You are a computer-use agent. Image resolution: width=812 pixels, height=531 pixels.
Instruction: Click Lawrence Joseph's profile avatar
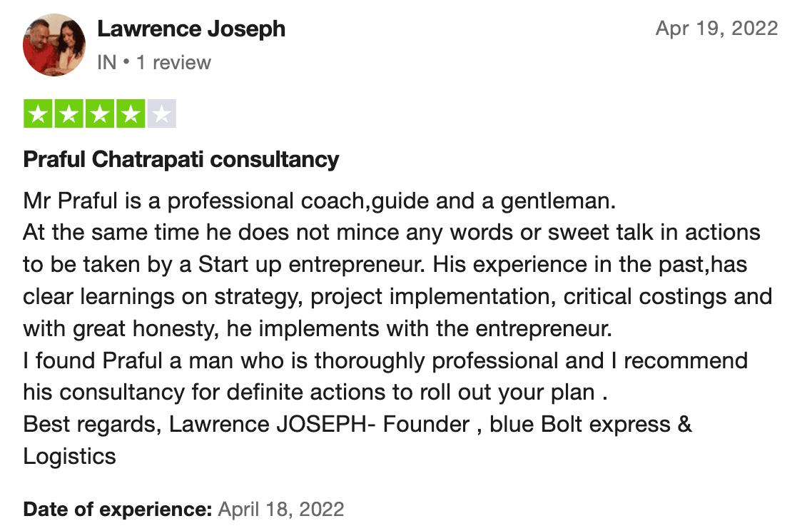54,45
